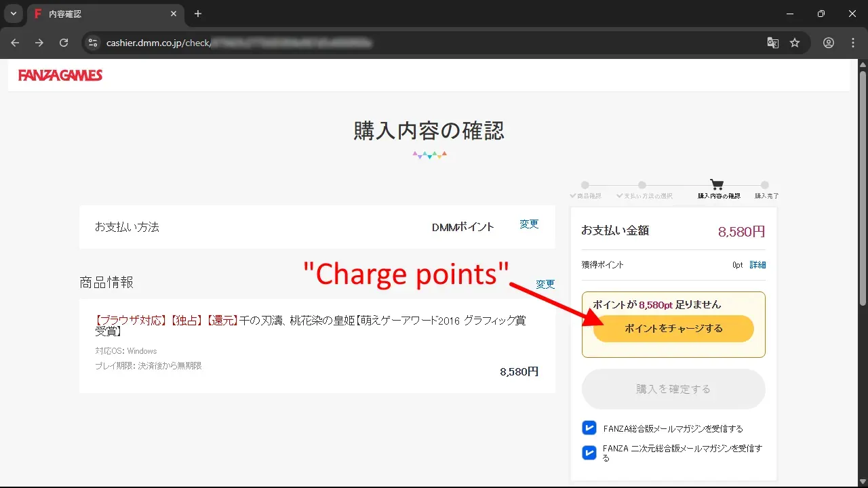Click the ポイントをチャージする button
The height and width of the screenshot is (488, 868).
(673, 329)
